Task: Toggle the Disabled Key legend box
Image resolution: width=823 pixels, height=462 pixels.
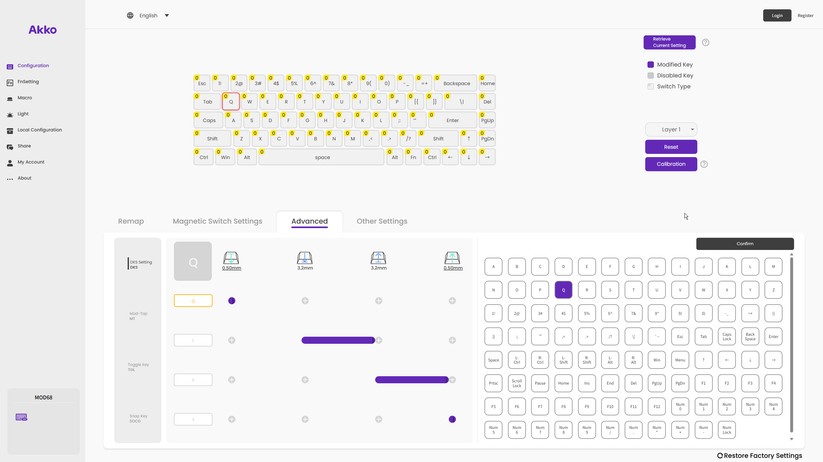Action: [651, 76]
